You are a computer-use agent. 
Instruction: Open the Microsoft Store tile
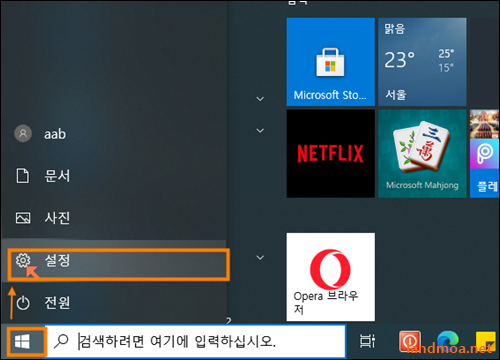(330, 62)
